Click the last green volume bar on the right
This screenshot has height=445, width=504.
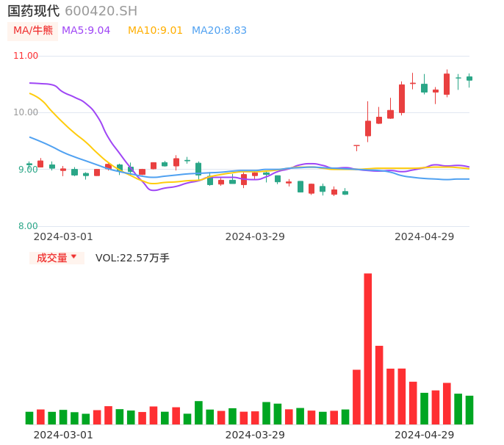pyautogui.click(x=469, y=410)
